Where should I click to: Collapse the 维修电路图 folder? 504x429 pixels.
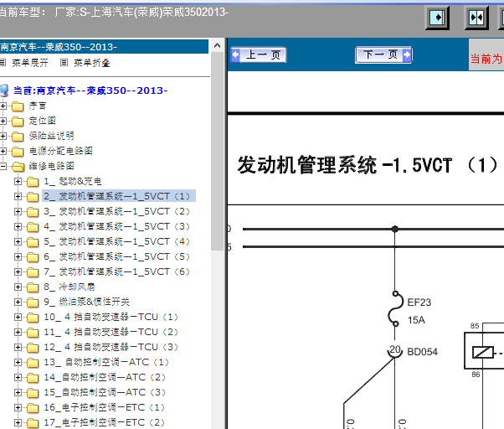click(3, 166)
